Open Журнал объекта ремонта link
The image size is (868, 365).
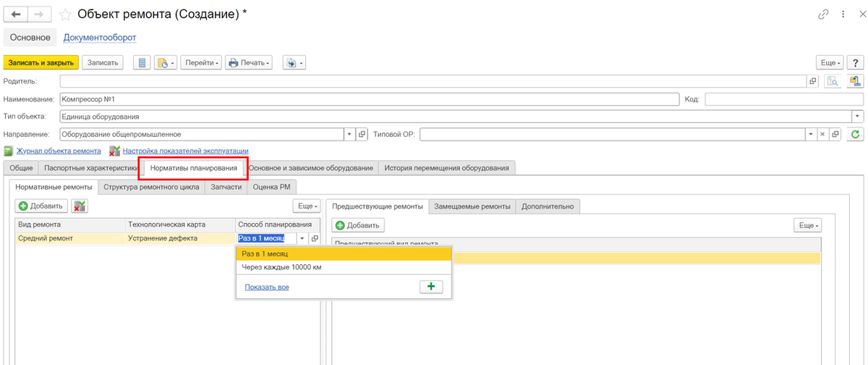(59, 151)
